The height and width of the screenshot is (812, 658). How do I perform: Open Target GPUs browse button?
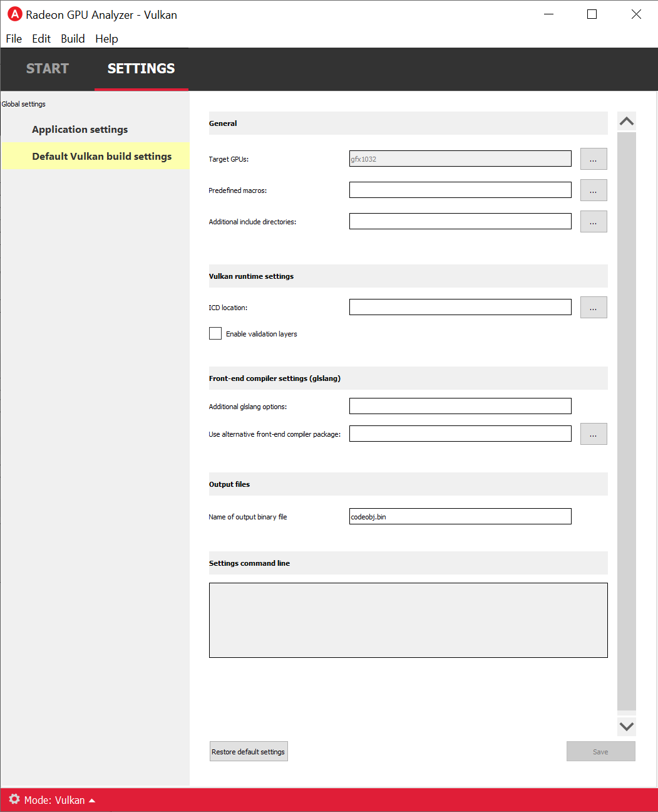(593, 159)
